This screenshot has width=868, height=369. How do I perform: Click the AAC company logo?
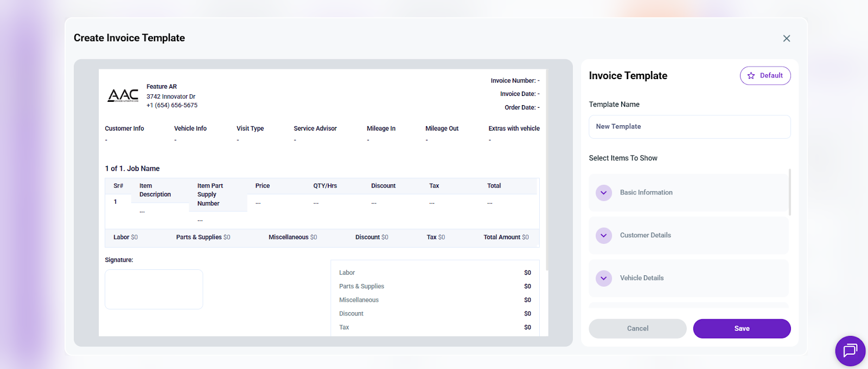pos(123,96)
